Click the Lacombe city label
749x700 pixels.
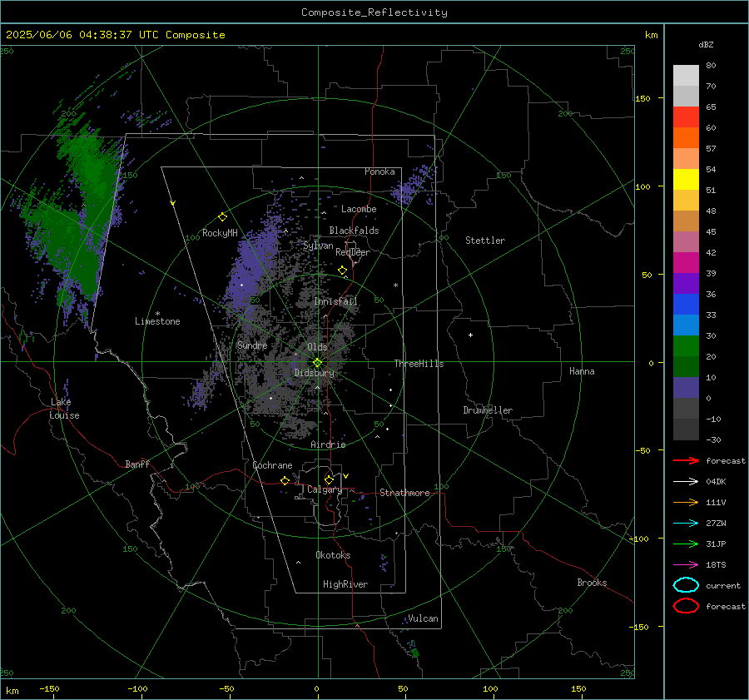pos(359,209)
